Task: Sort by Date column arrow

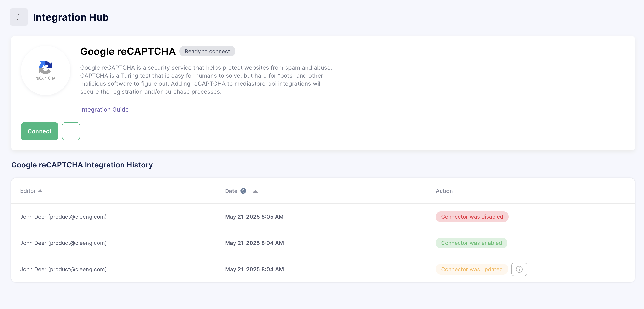Action: 255,191
